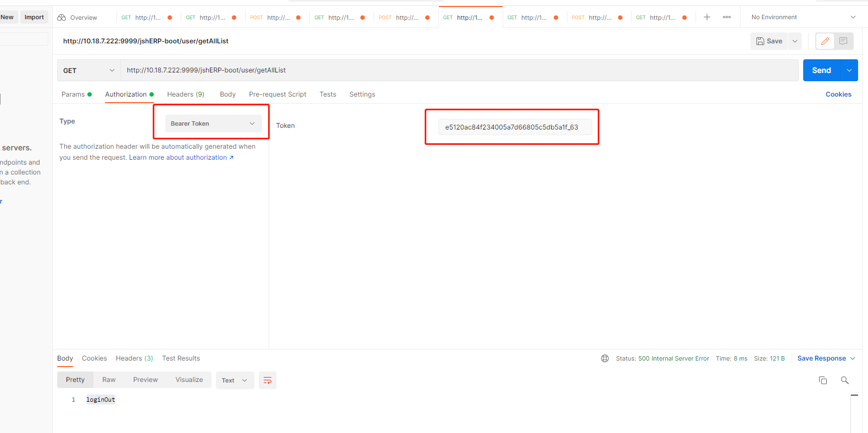Select the Visualize view
The image size is (868, 433).
189,380
